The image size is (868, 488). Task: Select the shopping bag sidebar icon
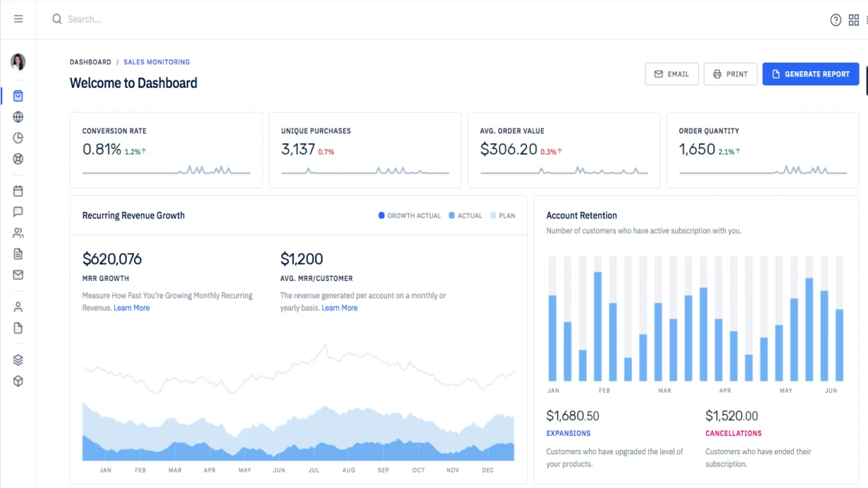18,96
